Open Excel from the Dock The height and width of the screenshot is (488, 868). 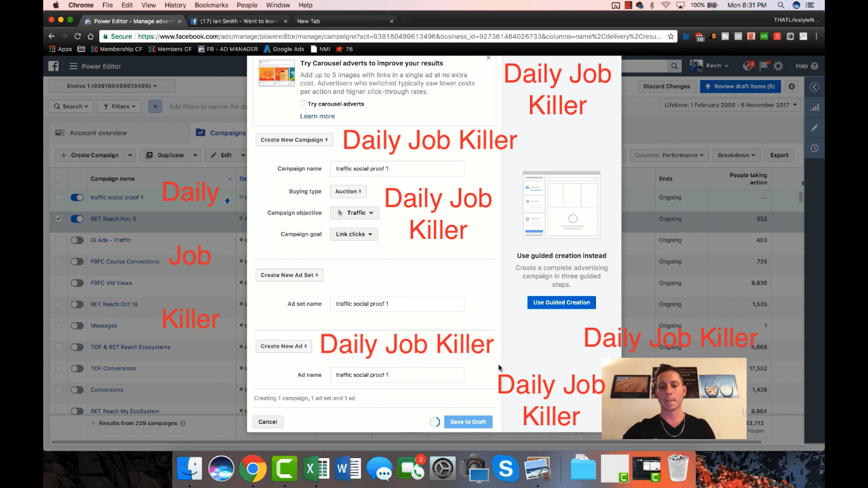coord(316,470)
